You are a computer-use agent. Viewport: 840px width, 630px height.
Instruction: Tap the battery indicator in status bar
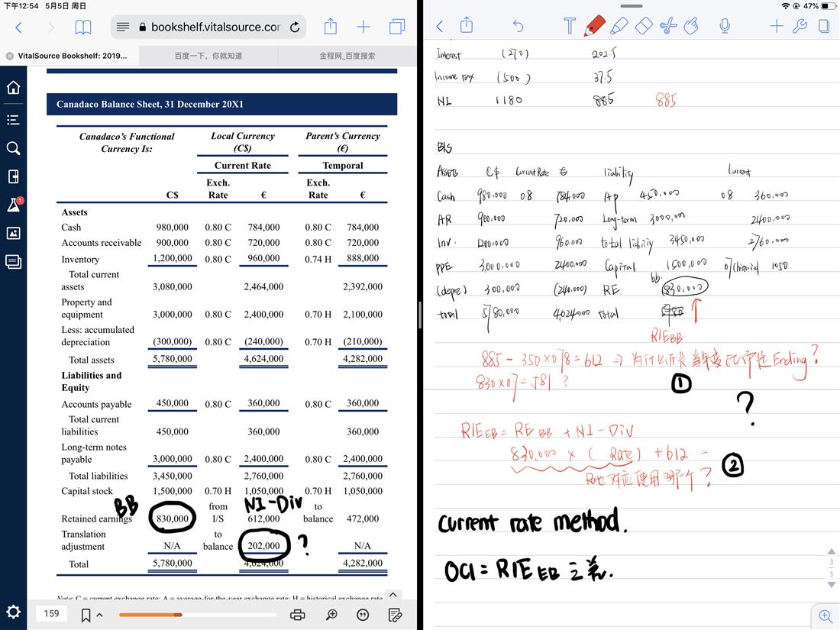tap(828, 6)
